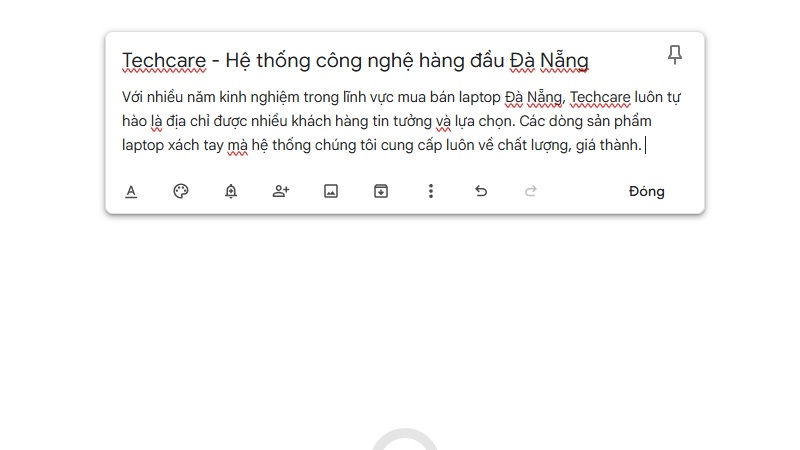Click misspelled word 'mà' in body
The image size is (800, 450).
tap(237, 145)
